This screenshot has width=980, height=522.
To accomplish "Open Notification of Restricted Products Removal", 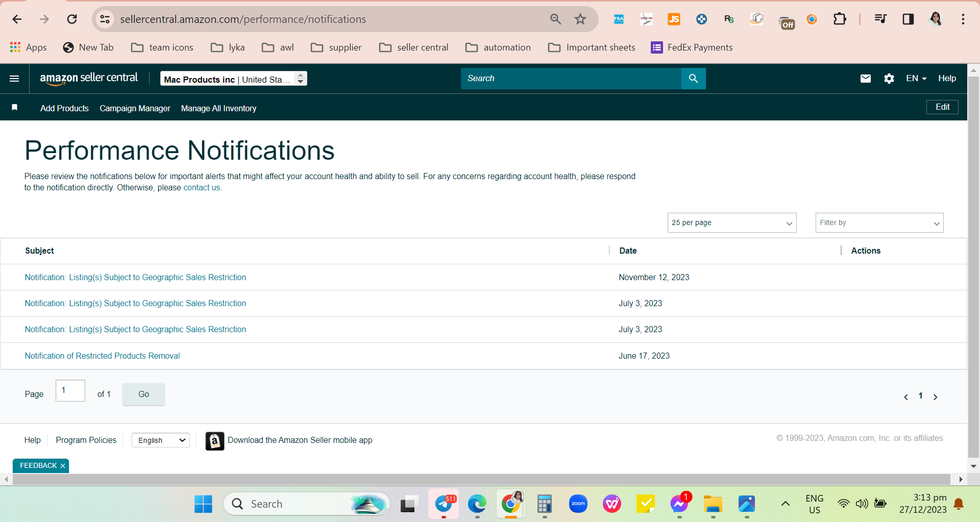I will click(x=102, y=356).
